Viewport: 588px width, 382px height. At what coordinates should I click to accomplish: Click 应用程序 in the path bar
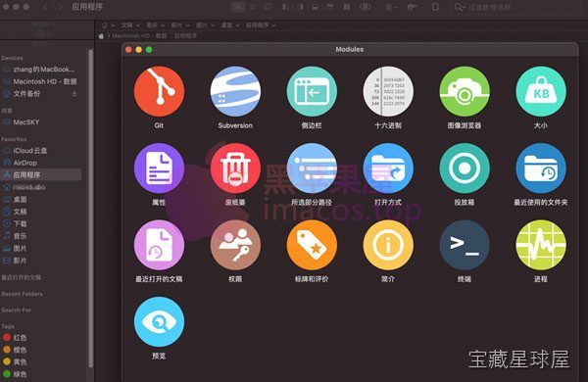click(x=185, y=36)
